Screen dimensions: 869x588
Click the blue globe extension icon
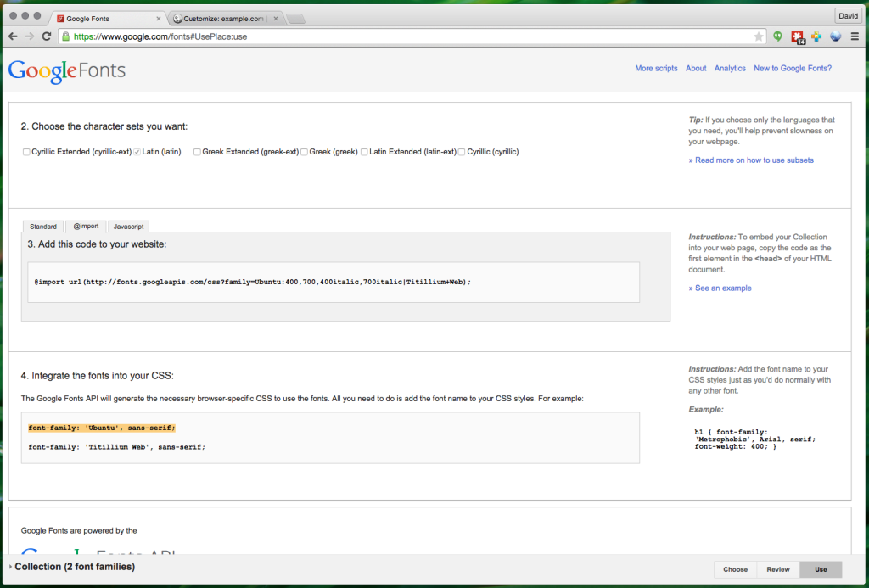tap(836, 36)
